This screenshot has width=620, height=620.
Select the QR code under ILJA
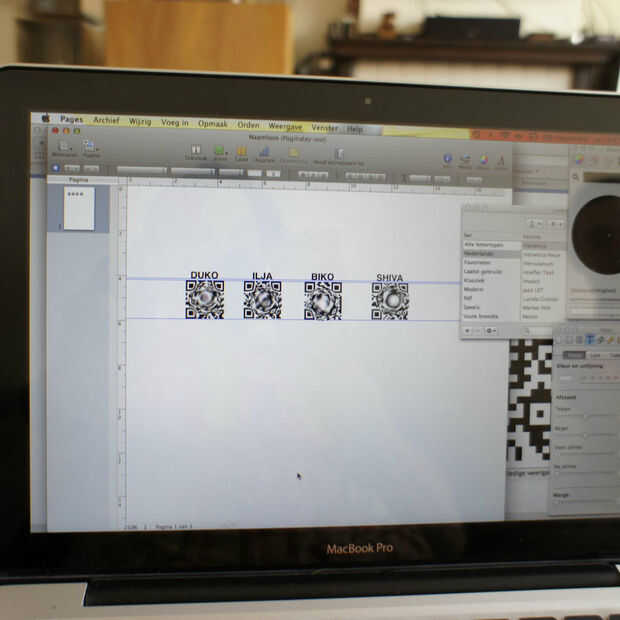[263, 300]
